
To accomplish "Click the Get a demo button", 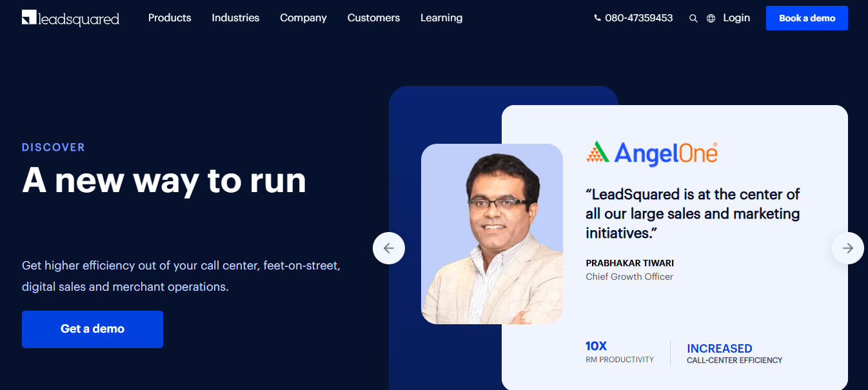I will click(92, 329).
